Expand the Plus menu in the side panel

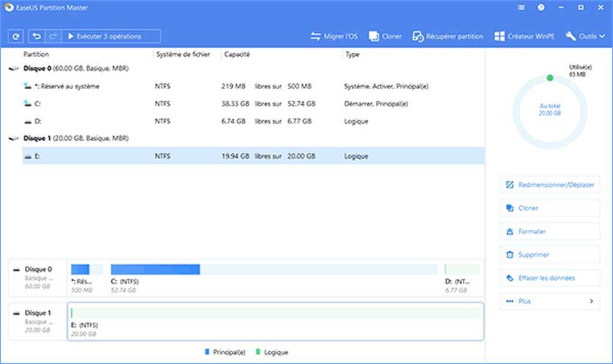click(x=550, y=301)
